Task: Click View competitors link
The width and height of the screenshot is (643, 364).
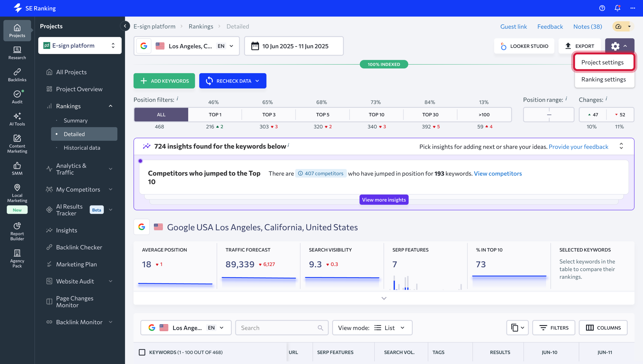Action: pyautogui.click(x=498, y=173)
